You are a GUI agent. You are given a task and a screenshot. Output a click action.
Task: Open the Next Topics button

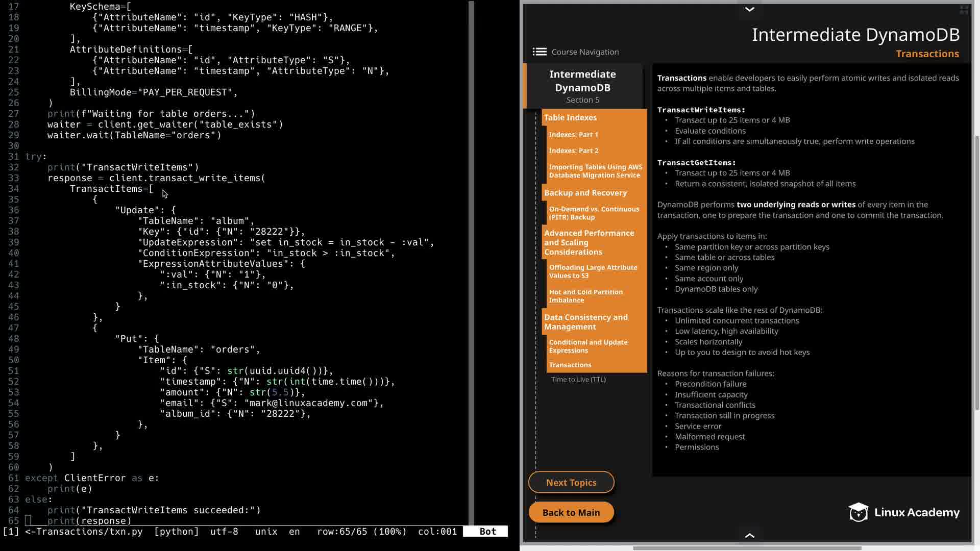click(571, 483)
